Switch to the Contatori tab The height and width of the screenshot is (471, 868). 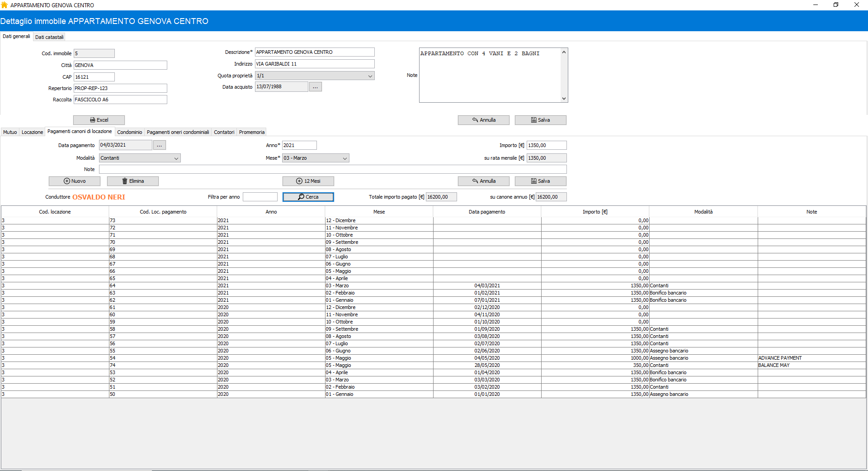[x=224, y=132]
